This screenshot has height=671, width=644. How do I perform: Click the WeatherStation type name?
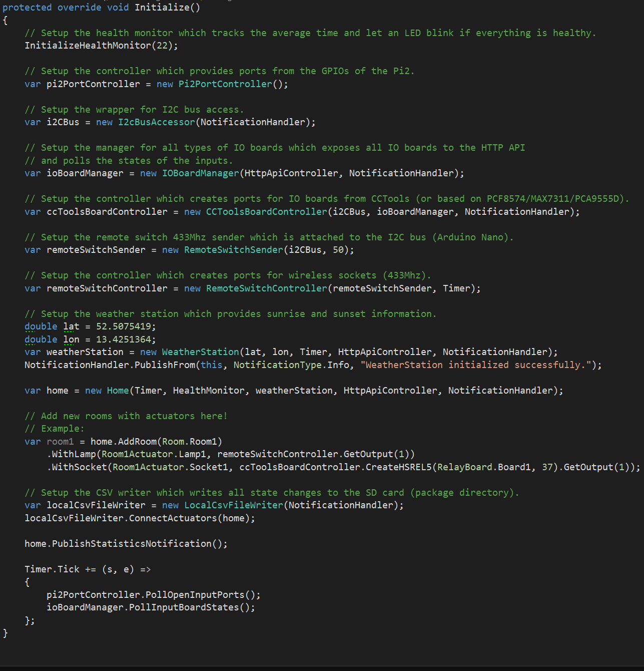(200, 352)
